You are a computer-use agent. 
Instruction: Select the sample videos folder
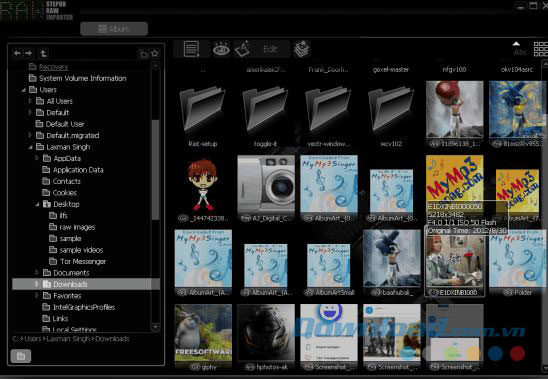point(76,250)
